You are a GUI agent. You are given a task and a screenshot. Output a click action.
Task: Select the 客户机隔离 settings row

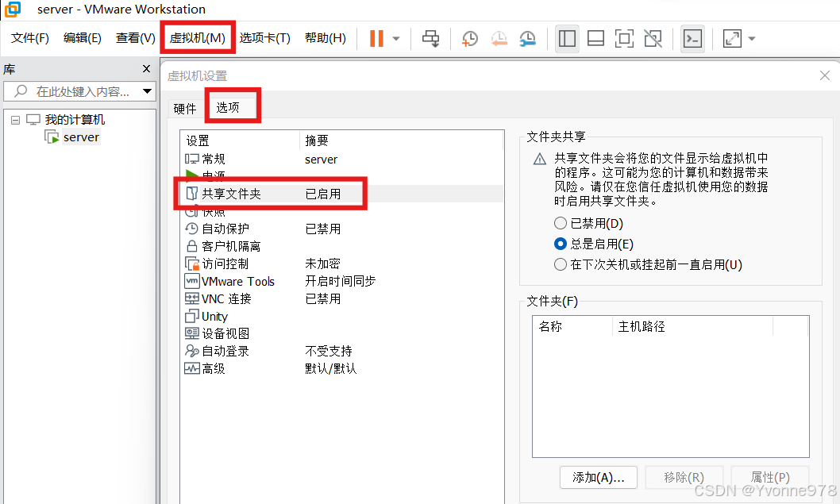pyautogui.click(x=341, y=246)
